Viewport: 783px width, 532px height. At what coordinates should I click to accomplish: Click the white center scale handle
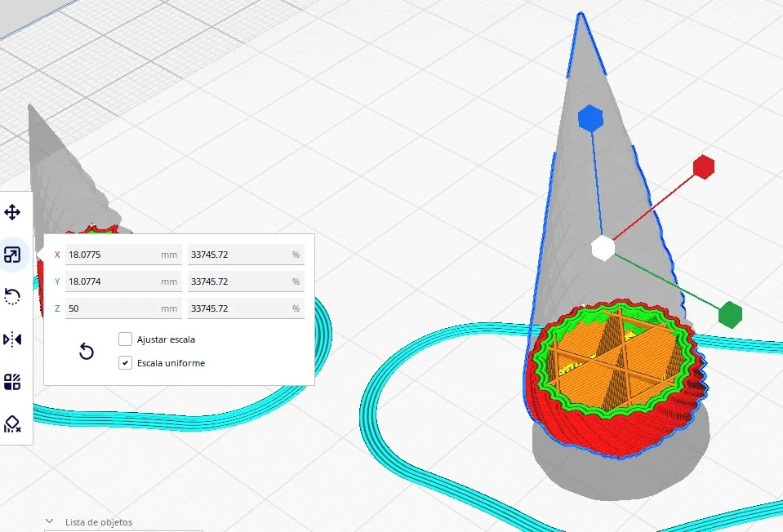(x=603, y=249)
